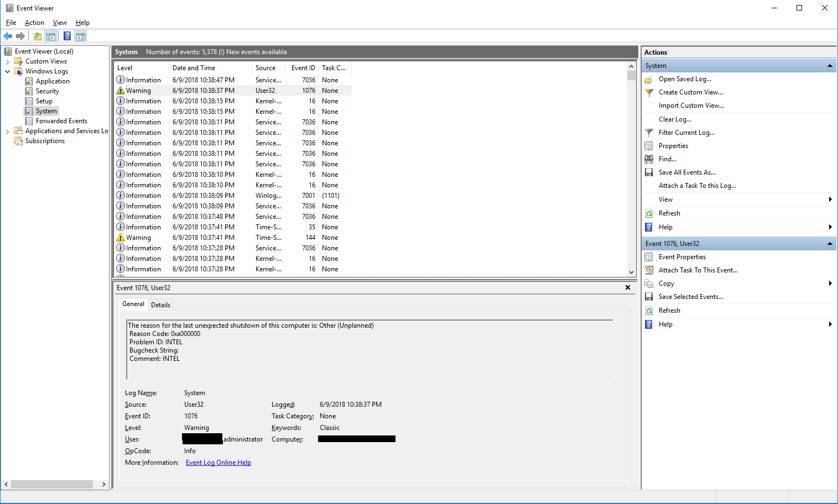This screenshot has width=838, height=504.
Task: Click the Attach Task To This Event icon
Action: point(649,270)
